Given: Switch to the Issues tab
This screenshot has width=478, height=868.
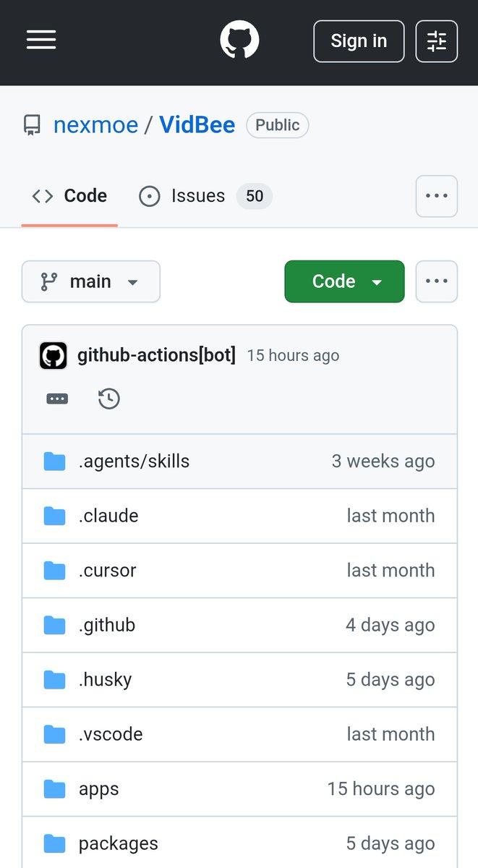Looking at the screenshot, I should (x=205, y=196).
